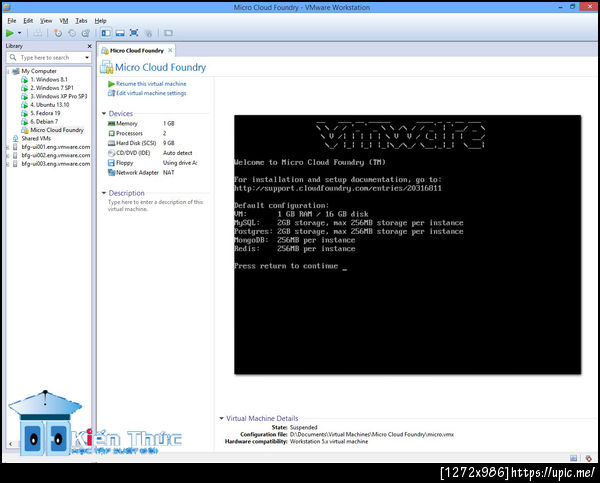Toggle the thumbnail bar toolbar icon
Image resolution: width=600 pixels, height=483 pixels.
(120, 33)
